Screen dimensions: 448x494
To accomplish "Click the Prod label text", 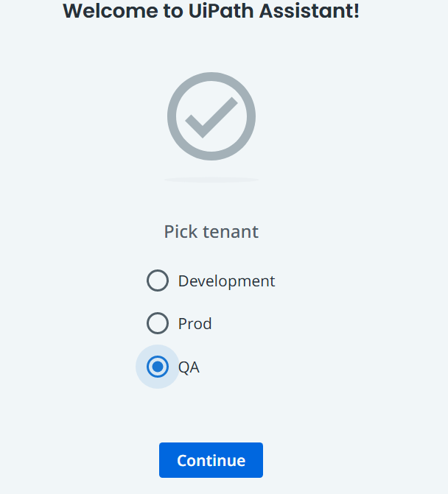I will tap(195, 323).
